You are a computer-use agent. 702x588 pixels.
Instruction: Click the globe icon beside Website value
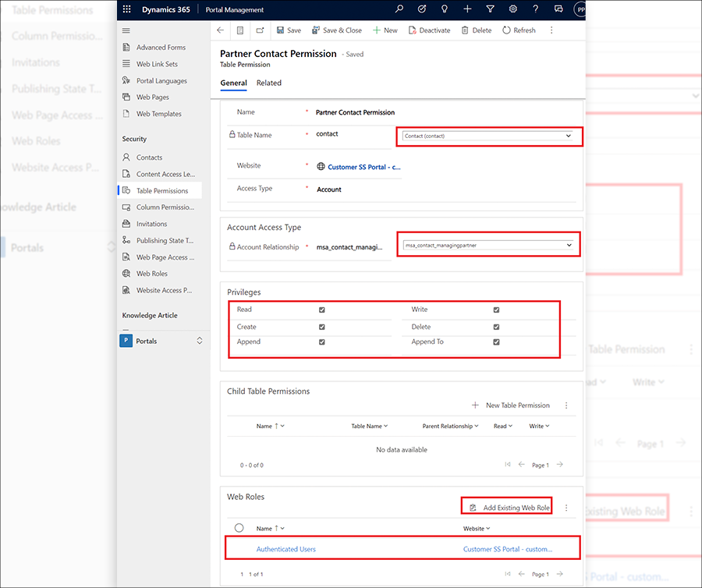[x=321, y=166]
